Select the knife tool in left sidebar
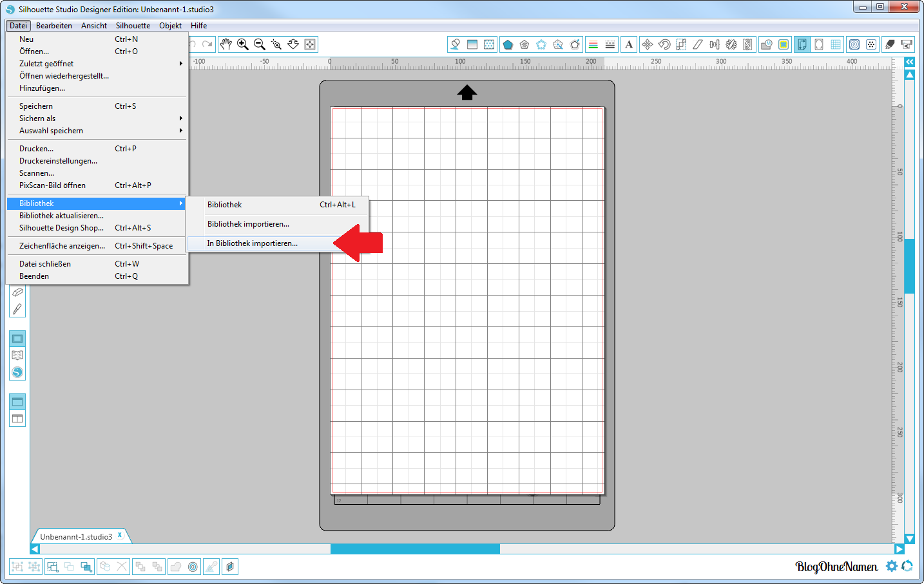 click(17, 309)
